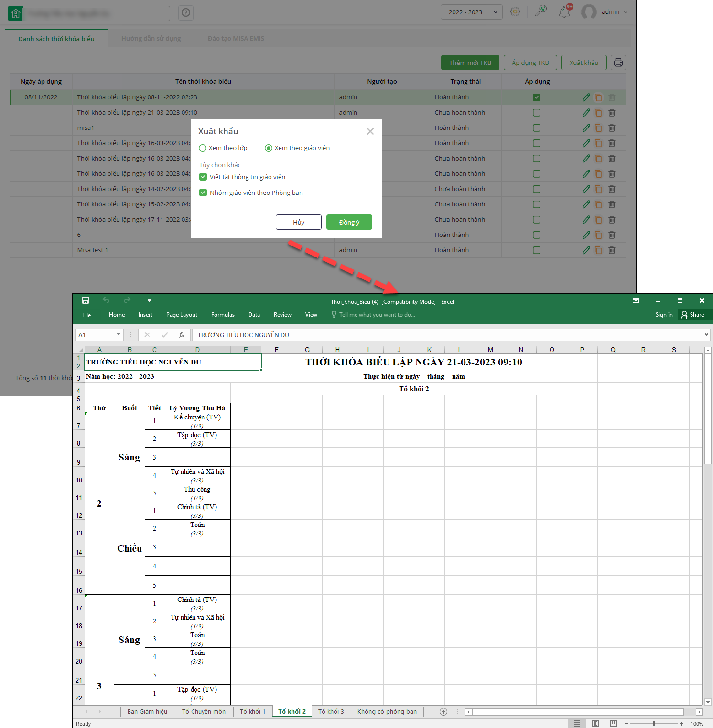Viewport: 713px width, 728px height.
Task: Click the 'Thêm mới TKB' button
Action: pos(470,63)
